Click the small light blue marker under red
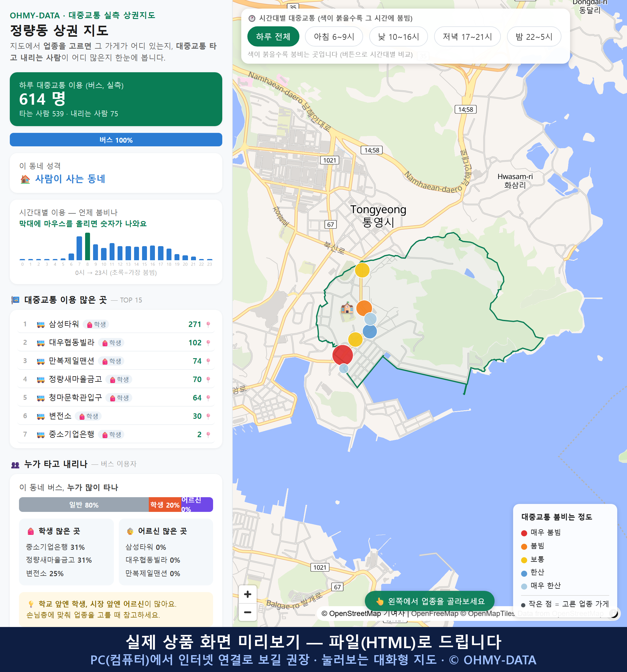627x672 pixels. coord(344,368)
